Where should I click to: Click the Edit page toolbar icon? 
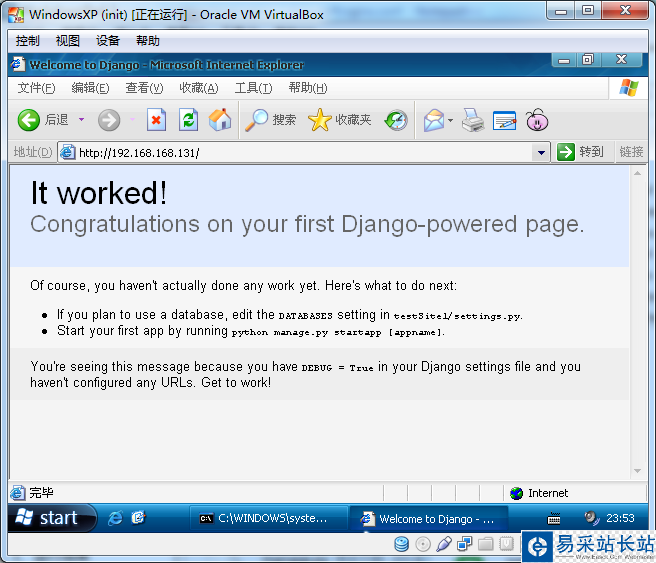pyautogui.click(x=505, y=120)
